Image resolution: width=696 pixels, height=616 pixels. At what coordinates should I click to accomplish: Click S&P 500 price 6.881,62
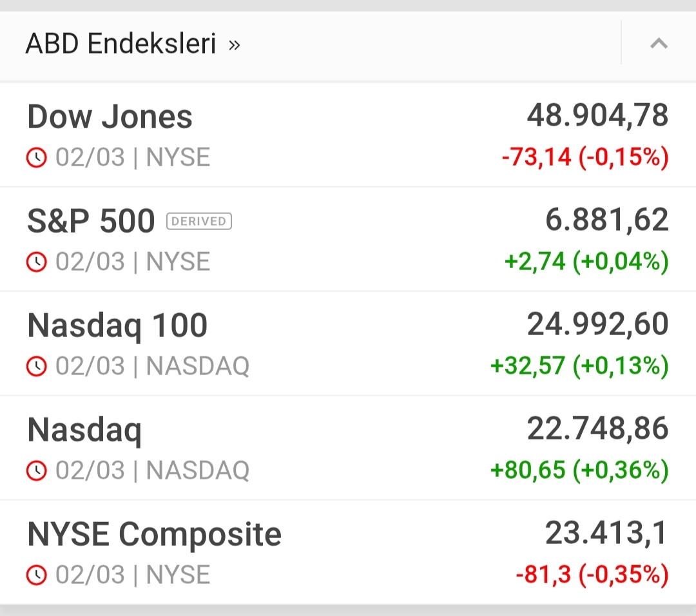coord(606,220)
